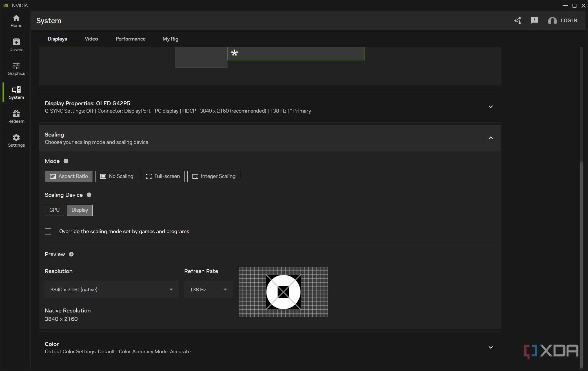Click the info icon next to Preview

point(71,254)
